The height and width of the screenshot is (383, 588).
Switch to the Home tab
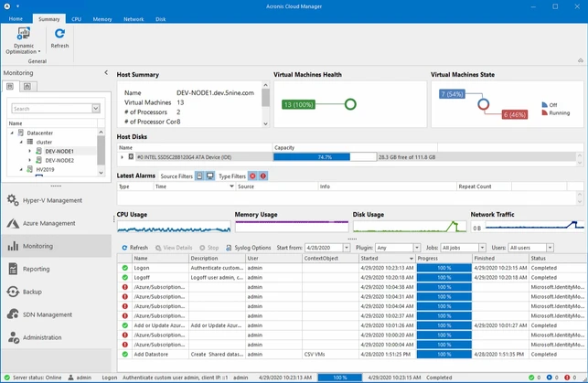(16, 18)
